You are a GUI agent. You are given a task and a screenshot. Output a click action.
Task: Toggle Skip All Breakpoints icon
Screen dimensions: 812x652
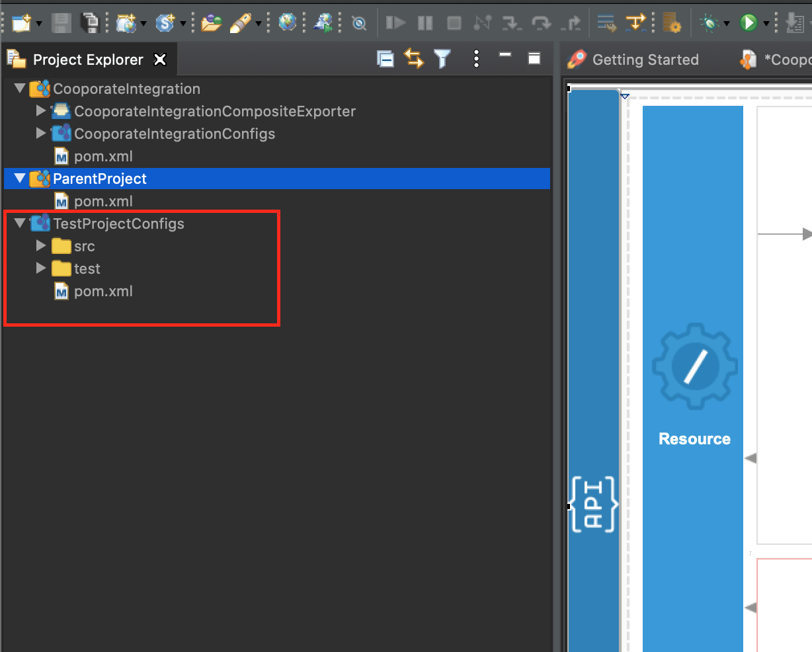pos(359,24)
